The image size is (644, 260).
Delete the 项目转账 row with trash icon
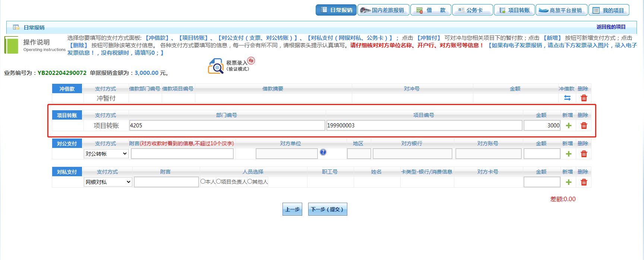(x=584, y=126)
